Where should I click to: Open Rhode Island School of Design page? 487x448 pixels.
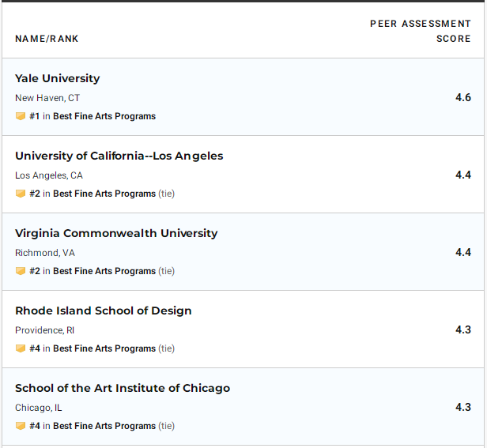(104, 311)
